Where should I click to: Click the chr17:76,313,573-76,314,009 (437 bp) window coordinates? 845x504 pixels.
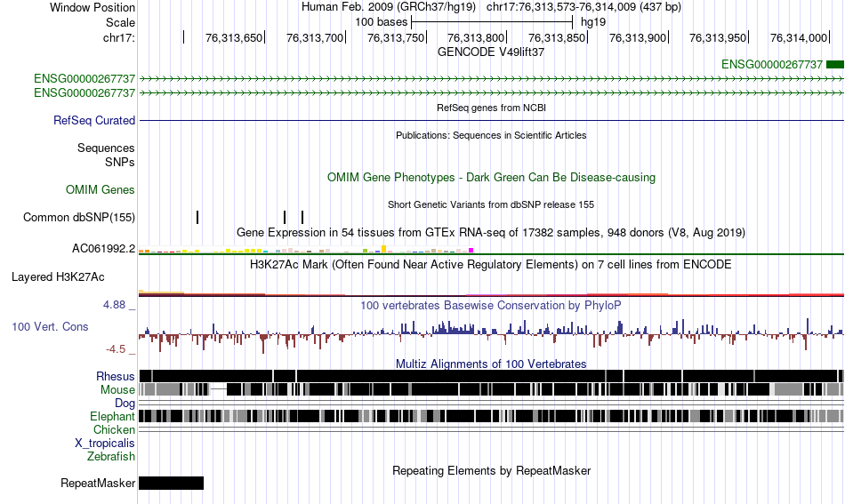pos(583,7)
